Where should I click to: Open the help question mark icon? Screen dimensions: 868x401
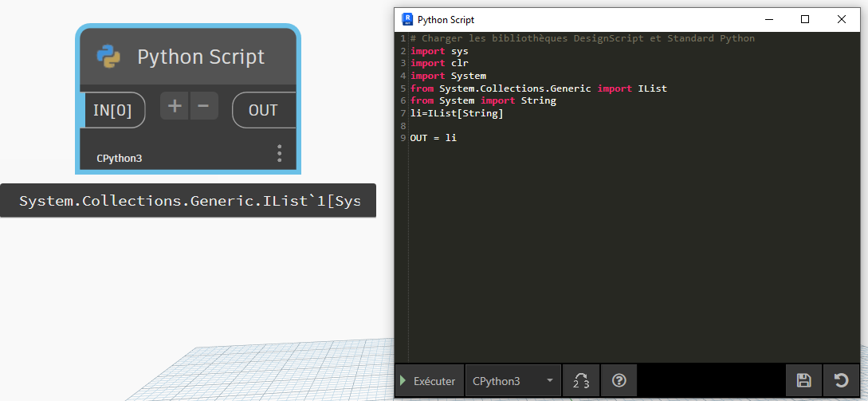pyautogui.click(x=619, y=381)
